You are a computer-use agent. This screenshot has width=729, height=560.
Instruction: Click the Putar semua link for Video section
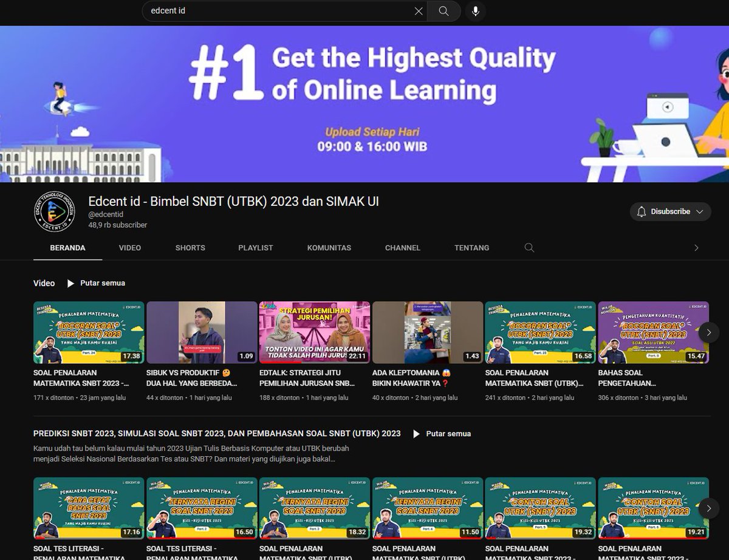103,283
